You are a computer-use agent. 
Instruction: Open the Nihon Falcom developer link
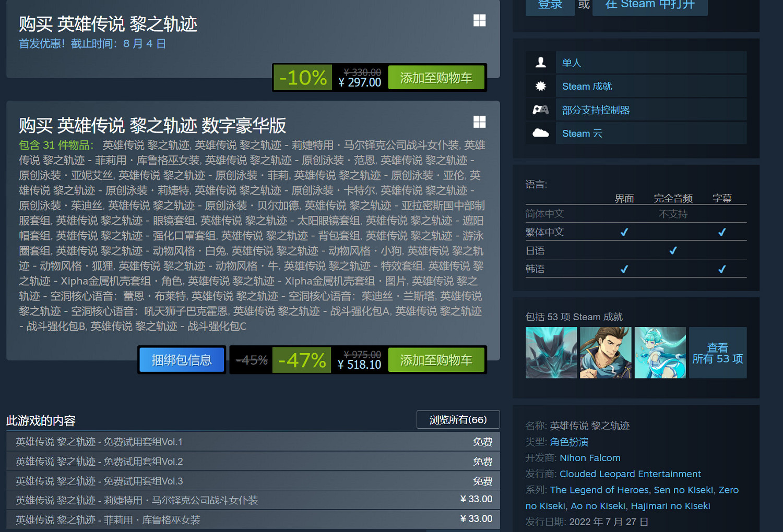[590, 457]
